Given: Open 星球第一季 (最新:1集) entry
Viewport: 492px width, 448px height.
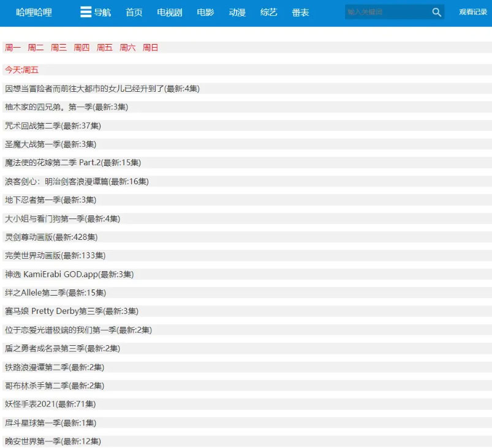Looking at the screenshot, I should tap(50, 424).
